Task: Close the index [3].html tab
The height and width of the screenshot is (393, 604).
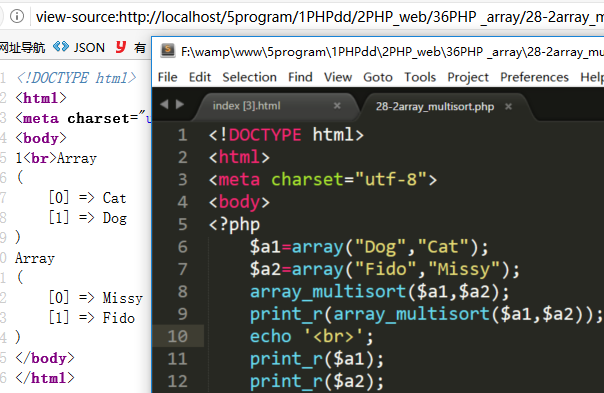Action: [337, 105]
